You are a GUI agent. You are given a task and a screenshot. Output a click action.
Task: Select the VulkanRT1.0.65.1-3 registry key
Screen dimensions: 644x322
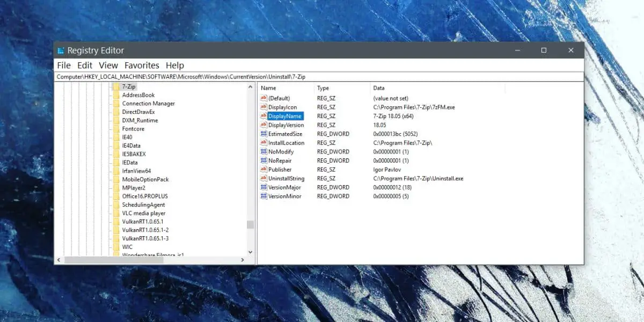145,238
